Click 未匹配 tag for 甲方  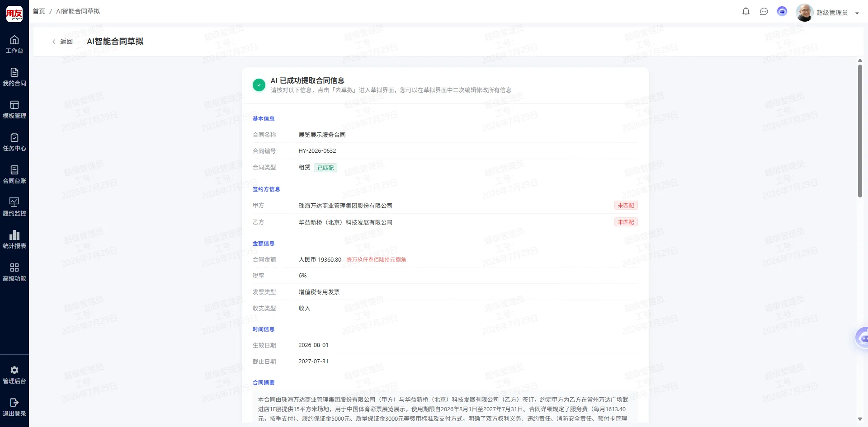click(626, 206)
